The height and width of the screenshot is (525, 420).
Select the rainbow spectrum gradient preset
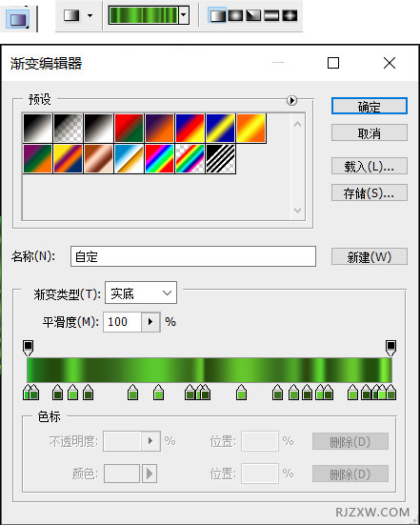click(x=159, y=159)
